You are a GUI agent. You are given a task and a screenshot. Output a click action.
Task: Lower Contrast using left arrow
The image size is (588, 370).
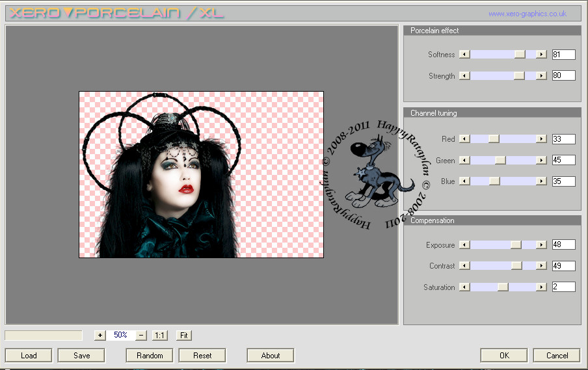pos(464,266)
